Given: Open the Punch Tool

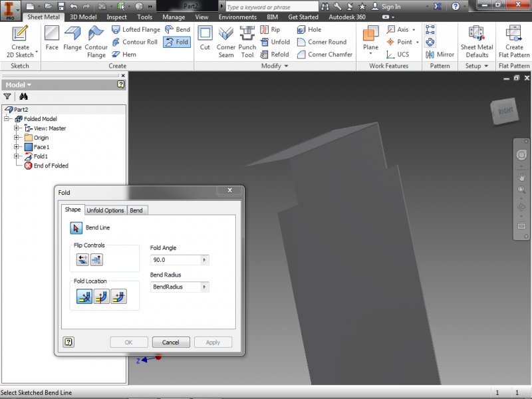Looking at the screenshot, I should 247,41.
